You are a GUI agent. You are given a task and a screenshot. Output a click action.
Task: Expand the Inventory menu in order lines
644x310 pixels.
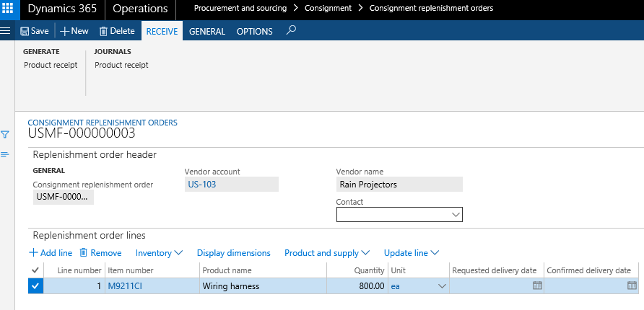159,253
